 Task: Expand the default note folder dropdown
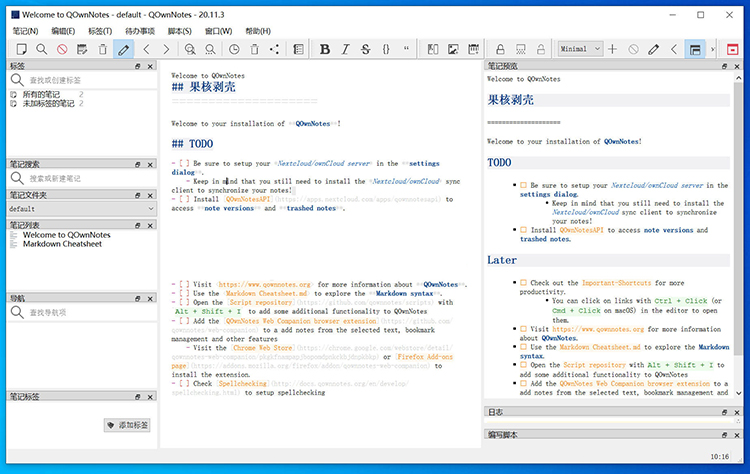click(x=80, y=209)
